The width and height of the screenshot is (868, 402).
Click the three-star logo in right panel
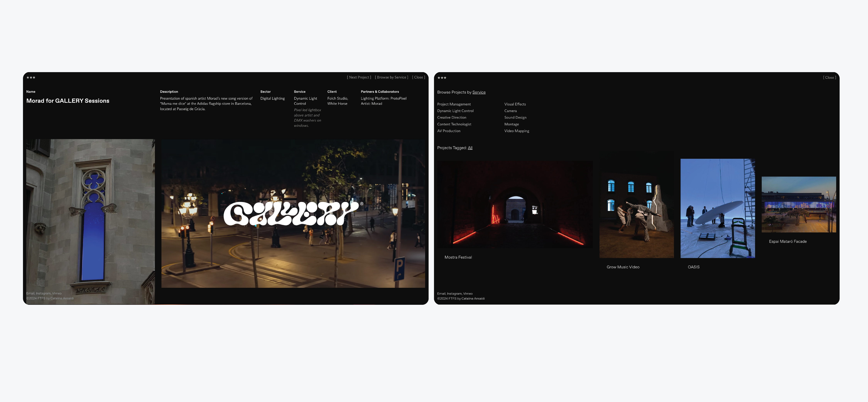tap(442, 78)
